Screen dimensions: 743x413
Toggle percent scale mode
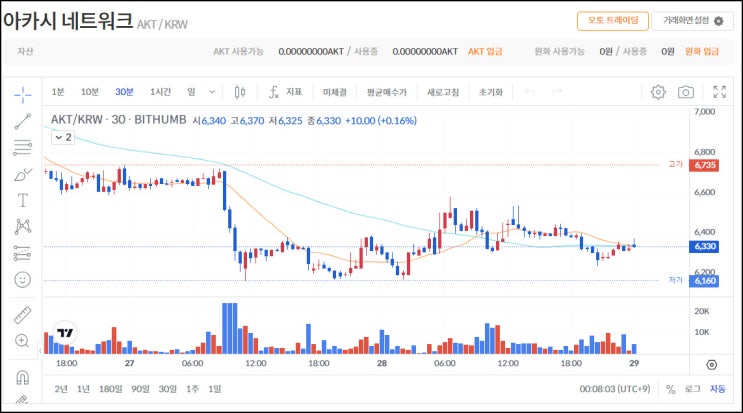670,389
